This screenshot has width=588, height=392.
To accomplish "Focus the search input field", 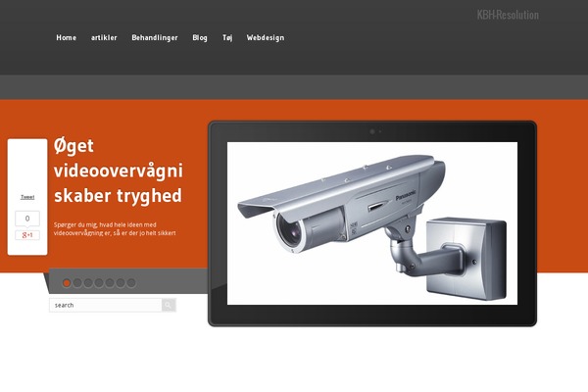I will [106, 305].
